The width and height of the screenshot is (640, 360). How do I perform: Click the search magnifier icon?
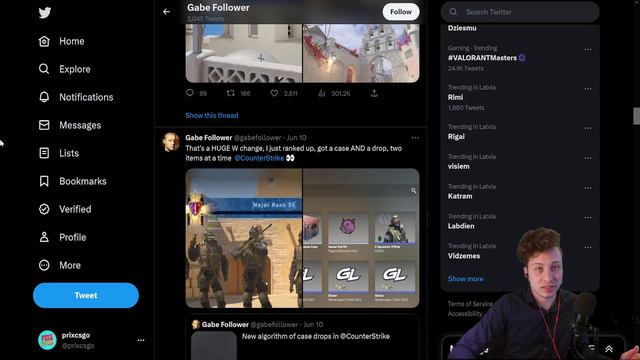click(453, 12)
